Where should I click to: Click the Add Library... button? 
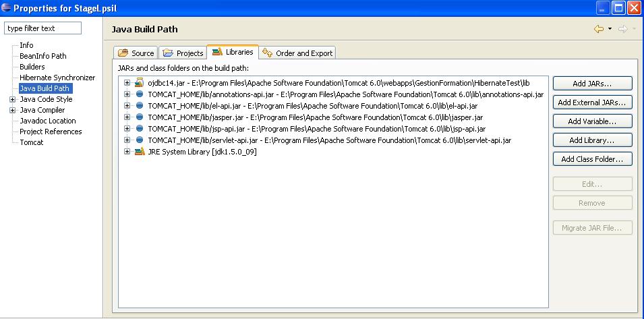tap(592, 140)
